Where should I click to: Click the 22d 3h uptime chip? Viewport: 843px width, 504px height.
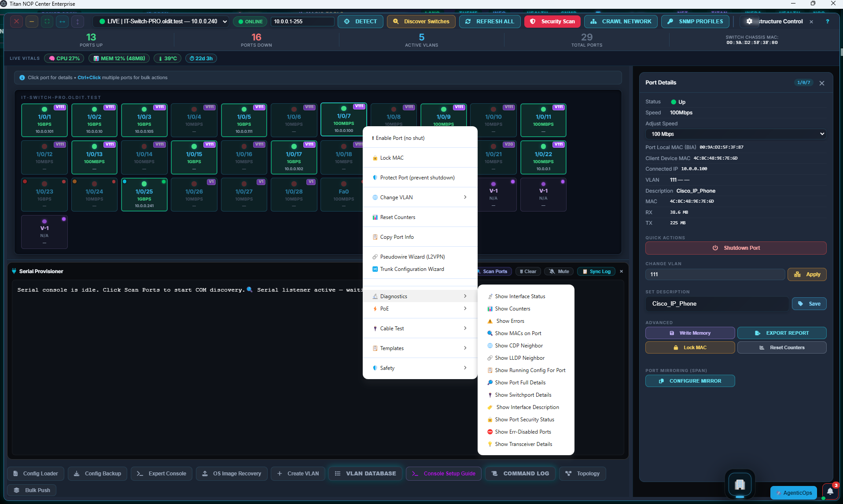click(201, 58)
